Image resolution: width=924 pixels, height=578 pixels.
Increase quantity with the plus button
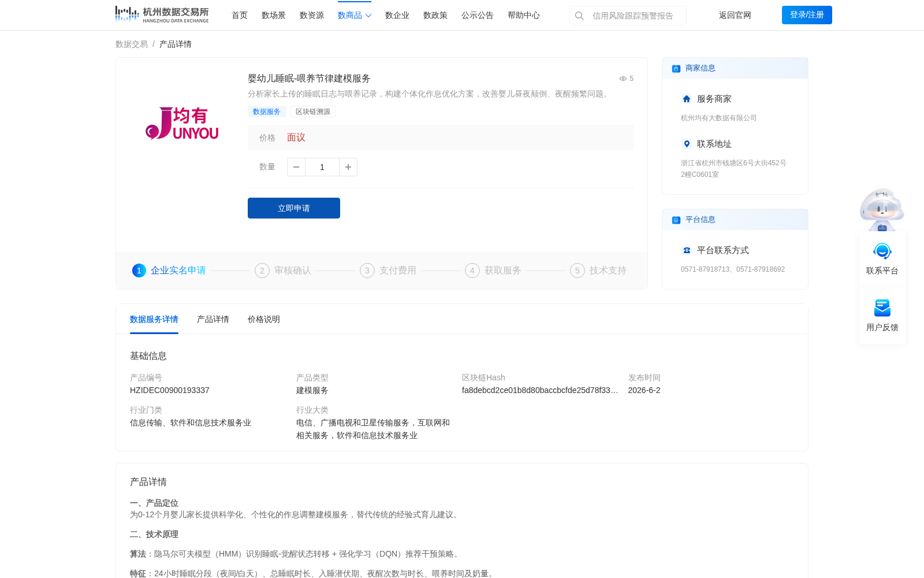pyautogui.click(x=348, y=167)
